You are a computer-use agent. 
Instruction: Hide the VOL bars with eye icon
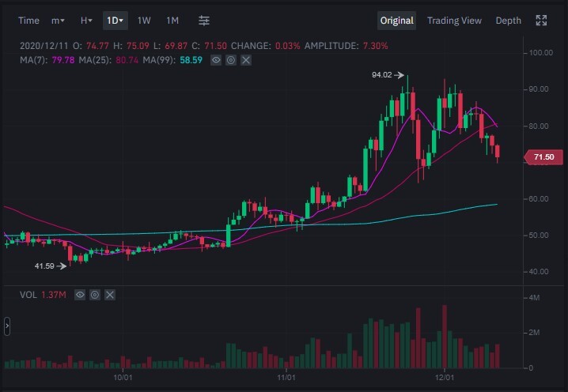pos(80,295)
